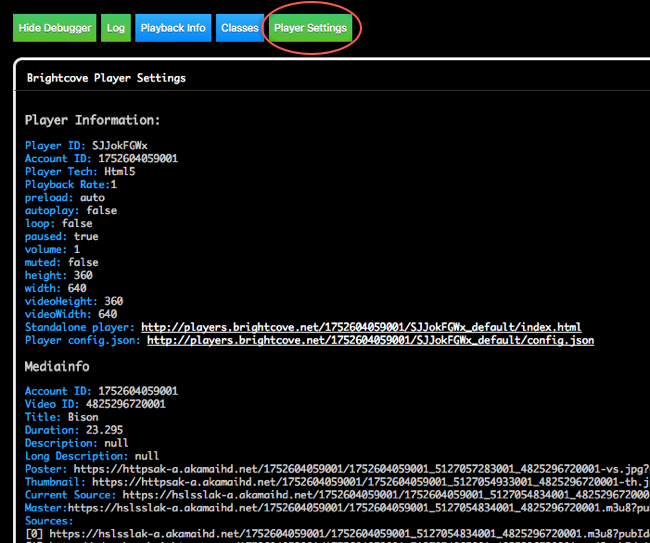Select the circled Player Settings button
The width and height of the screenshot is (650, 543).
pos(310,28)
